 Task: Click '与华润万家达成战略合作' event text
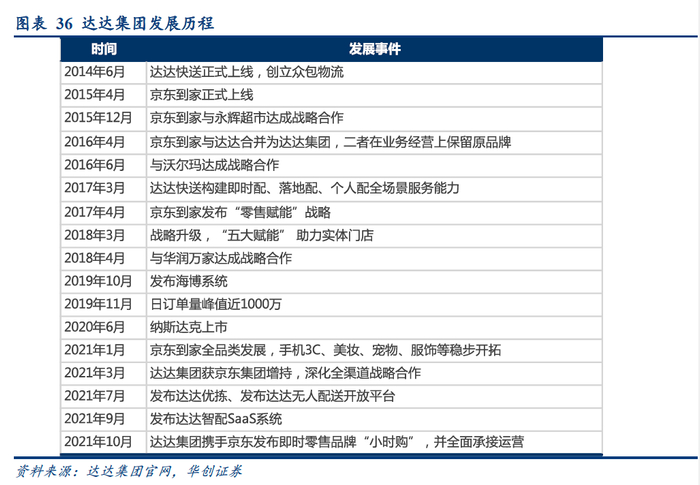click(x=221, y=258)
